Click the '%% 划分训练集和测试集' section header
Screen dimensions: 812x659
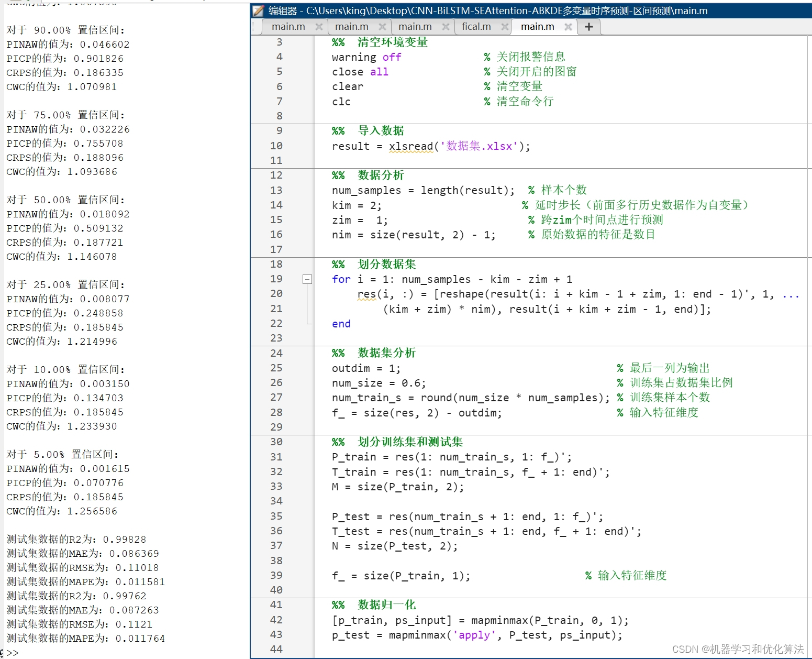pyautogui.click(x=397, y=442)
